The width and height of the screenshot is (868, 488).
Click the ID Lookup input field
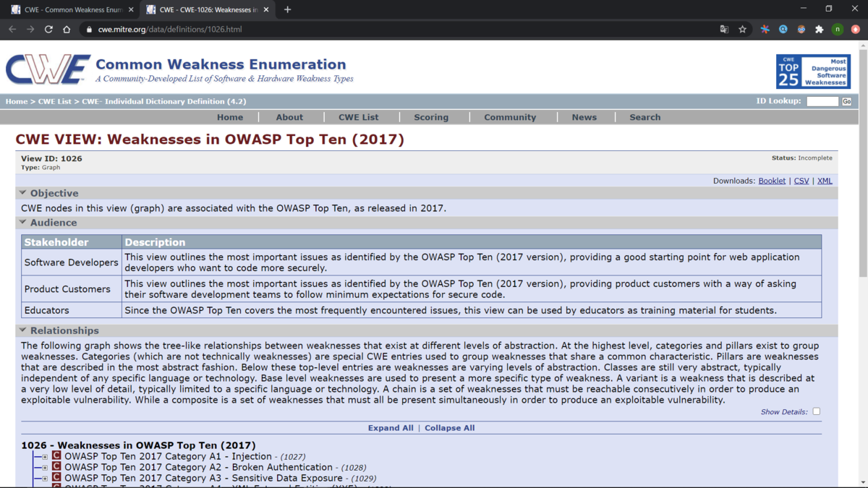click(x=822, y=101)
